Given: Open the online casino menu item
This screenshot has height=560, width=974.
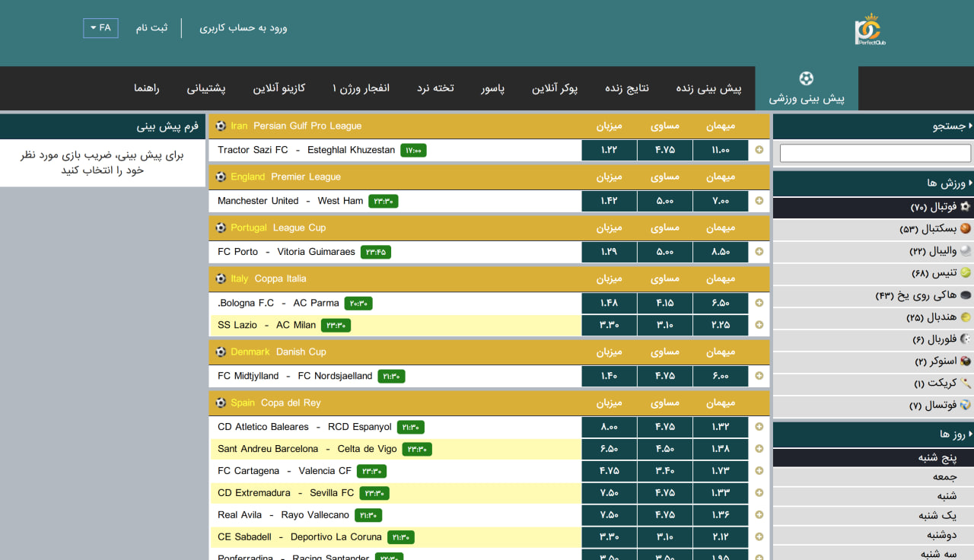Looking at the screenshot, I should pos(279,88).
